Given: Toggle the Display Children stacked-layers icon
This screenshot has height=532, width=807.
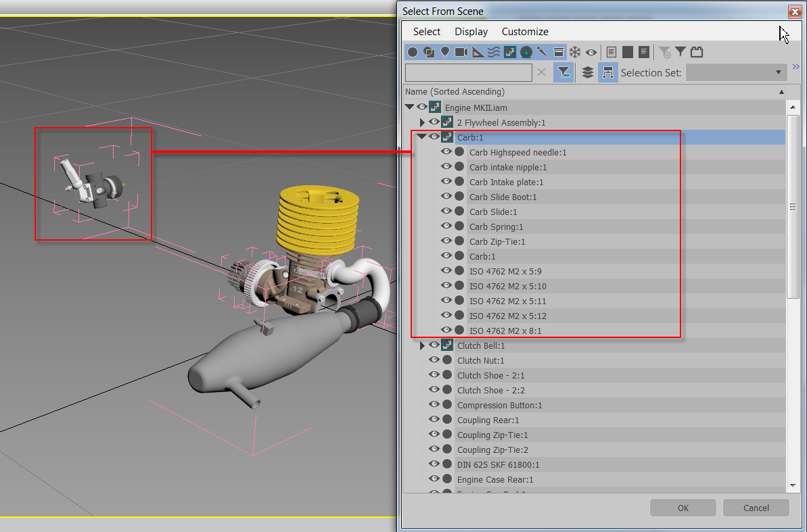Looking at the screenshot, I should [x=586, y=72].
